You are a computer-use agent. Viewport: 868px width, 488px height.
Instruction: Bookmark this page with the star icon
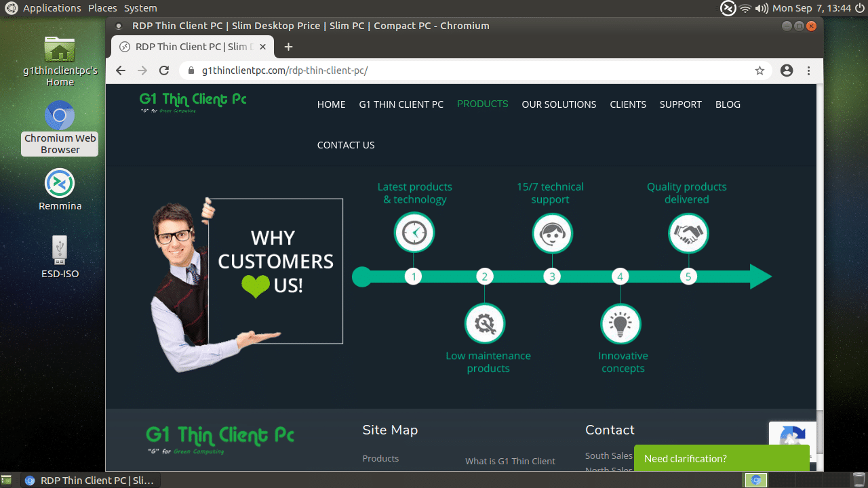[759, 70]
